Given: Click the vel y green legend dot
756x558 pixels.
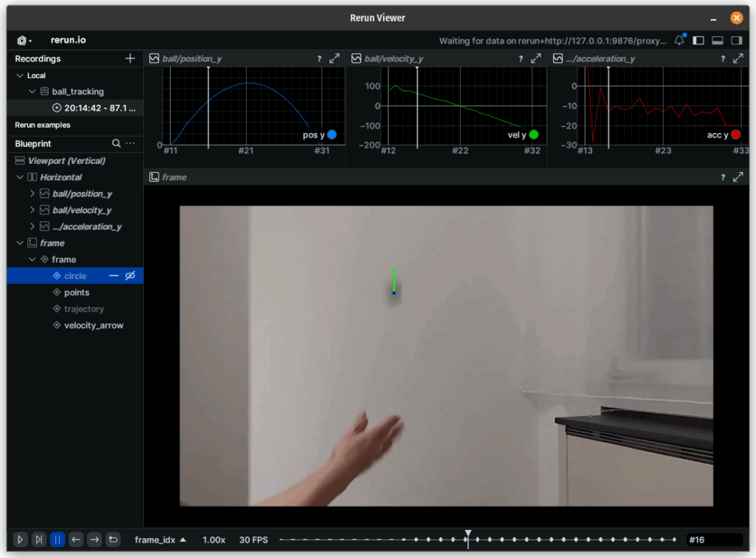Looking at the screenshot, I should click(534, 135).
